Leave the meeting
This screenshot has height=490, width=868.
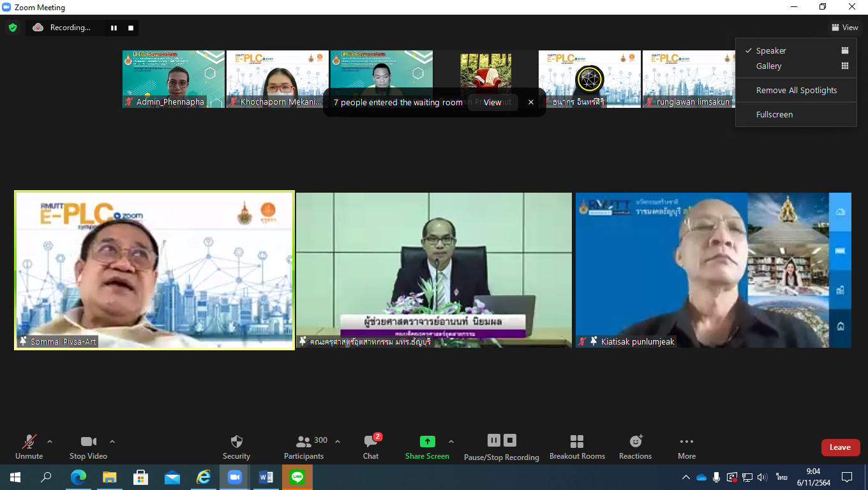(x=841, y=447)
